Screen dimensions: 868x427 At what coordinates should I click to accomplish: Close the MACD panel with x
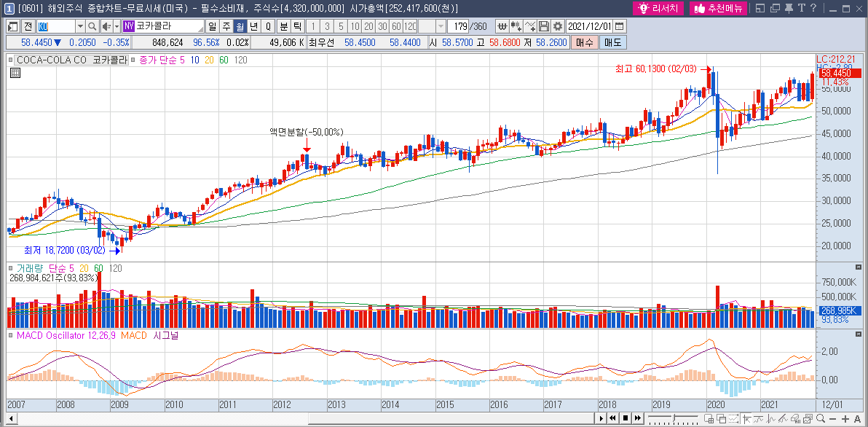coord(859,334)
